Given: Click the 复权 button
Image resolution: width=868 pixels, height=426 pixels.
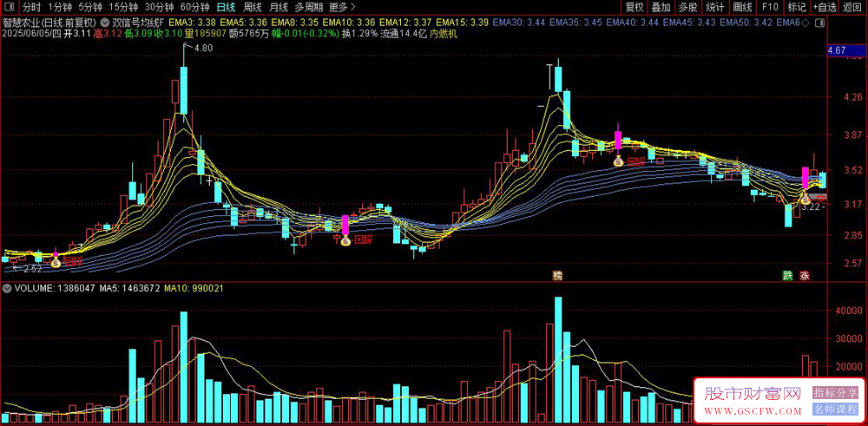Looking at the screenshot, I should coord(635,7).
